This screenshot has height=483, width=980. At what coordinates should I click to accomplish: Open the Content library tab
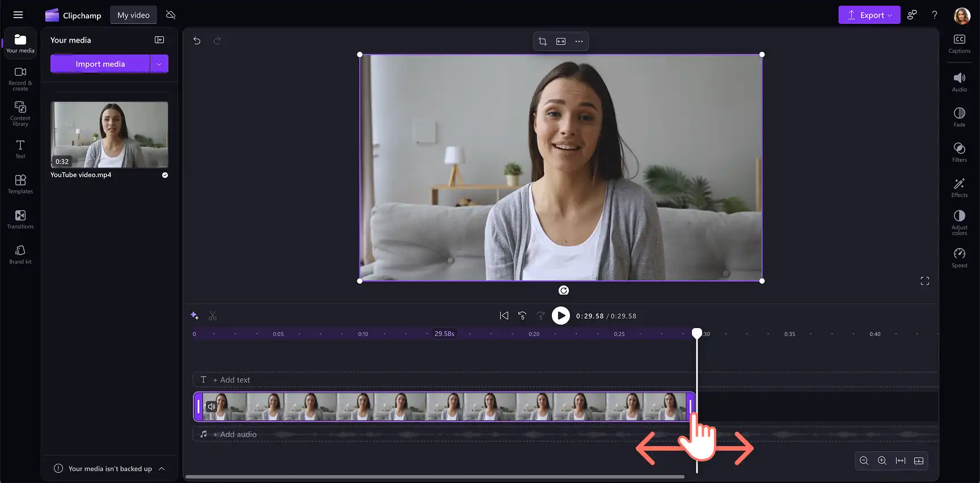pos(20,114)
